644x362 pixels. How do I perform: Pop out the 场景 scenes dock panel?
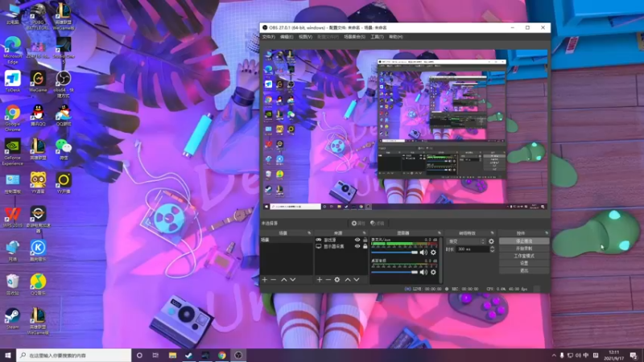pyautogui.click(x=309, y=232)
